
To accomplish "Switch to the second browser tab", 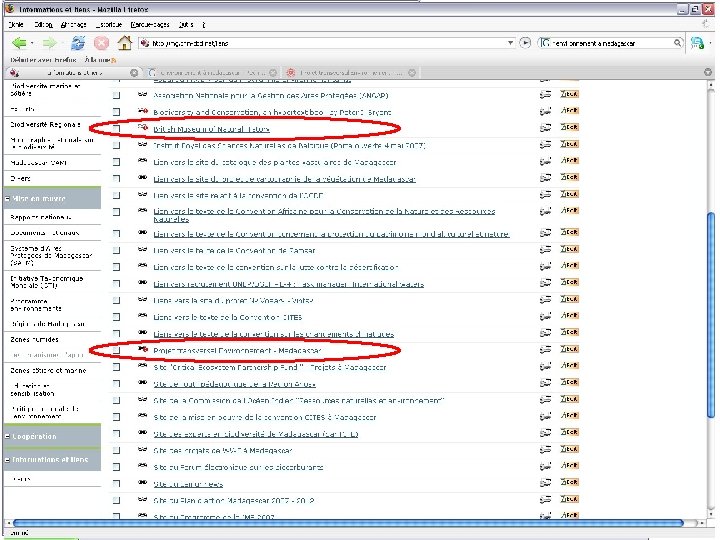I will [212, 73].
